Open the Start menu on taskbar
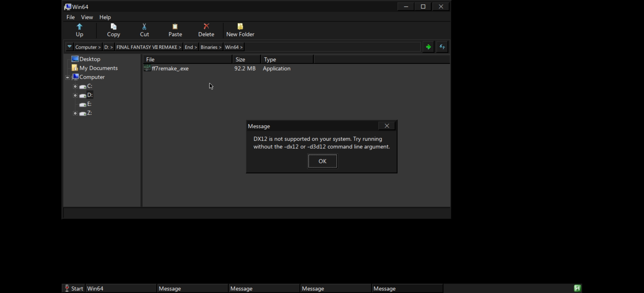The width and height of the screenshot is (644, 293). click(x=73, y=288)
